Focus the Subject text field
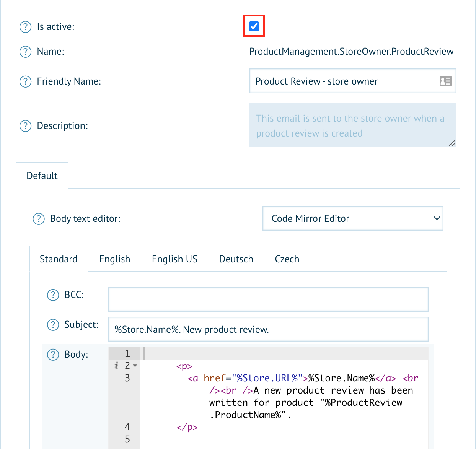This screenshot has height=449, width=476. (x=268, y=329)
